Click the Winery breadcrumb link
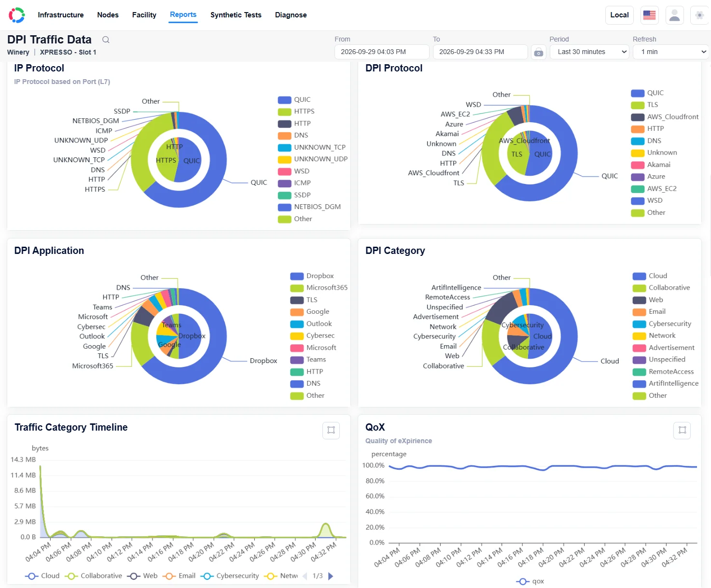 (x=18, y=52)
